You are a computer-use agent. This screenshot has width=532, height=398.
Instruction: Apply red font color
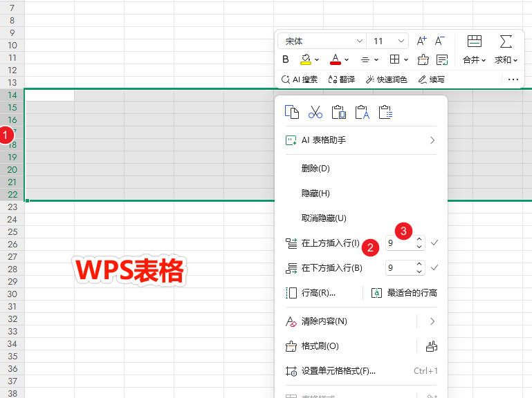336,59
